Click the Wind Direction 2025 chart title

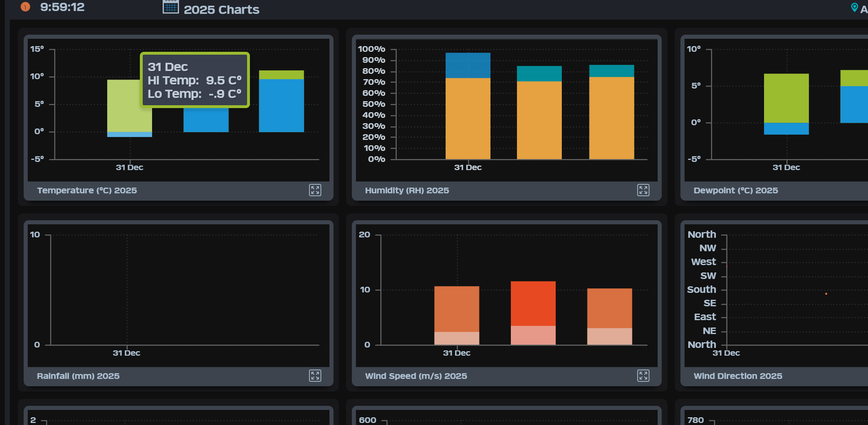pyautogui.click(x=738, y=376)
